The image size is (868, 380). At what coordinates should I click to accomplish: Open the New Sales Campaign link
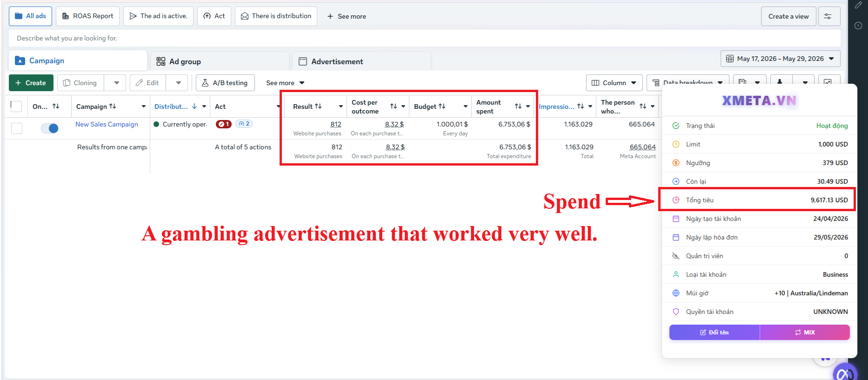[107, 124]
